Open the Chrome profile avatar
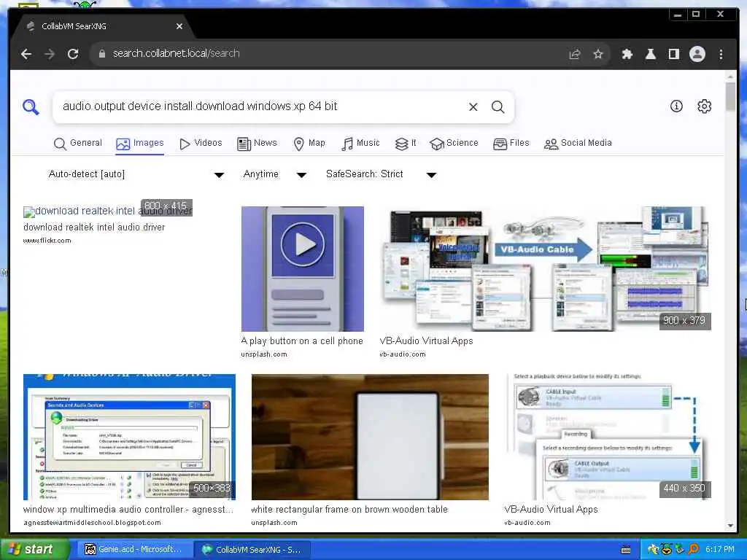This screenshot has width=747, height=560. pos(697,54)
